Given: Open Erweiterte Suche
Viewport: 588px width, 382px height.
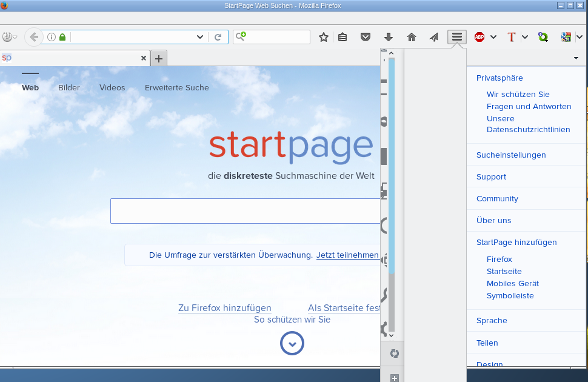Looking at the screenshot, I should 177,87.
